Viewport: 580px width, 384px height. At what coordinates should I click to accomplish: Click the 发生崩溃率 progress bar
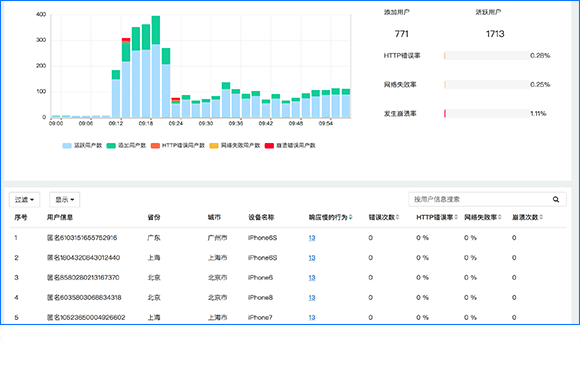pyautogui.click(x=486, y=114)
